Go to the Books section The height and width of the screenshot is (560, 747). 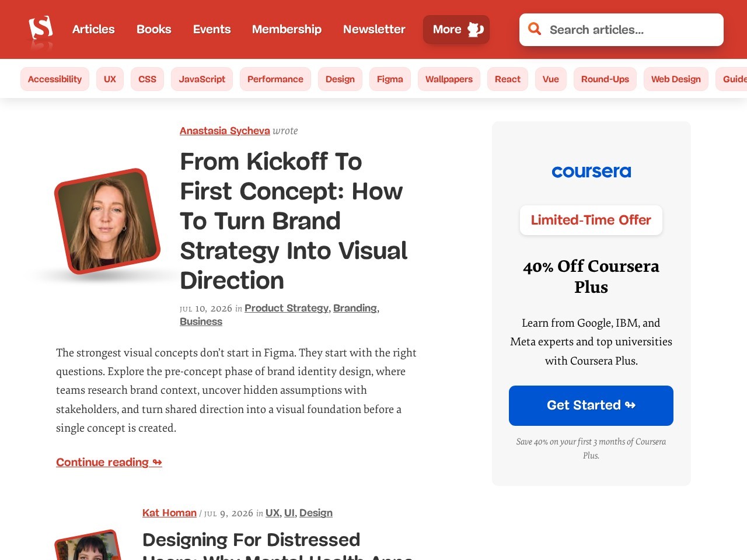pos(154,29)
